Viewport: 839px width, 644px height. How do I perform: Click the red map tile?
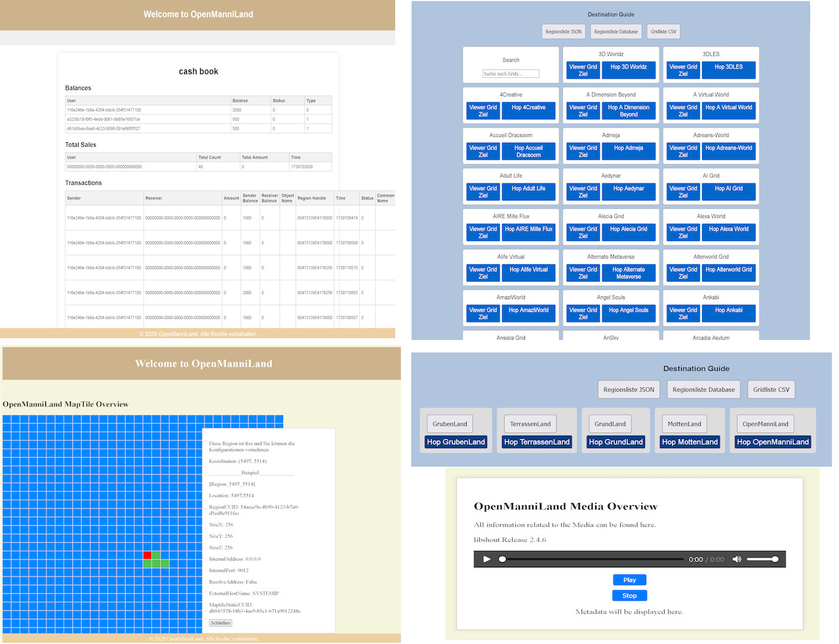pyautogui.click(x=147, y=556)
